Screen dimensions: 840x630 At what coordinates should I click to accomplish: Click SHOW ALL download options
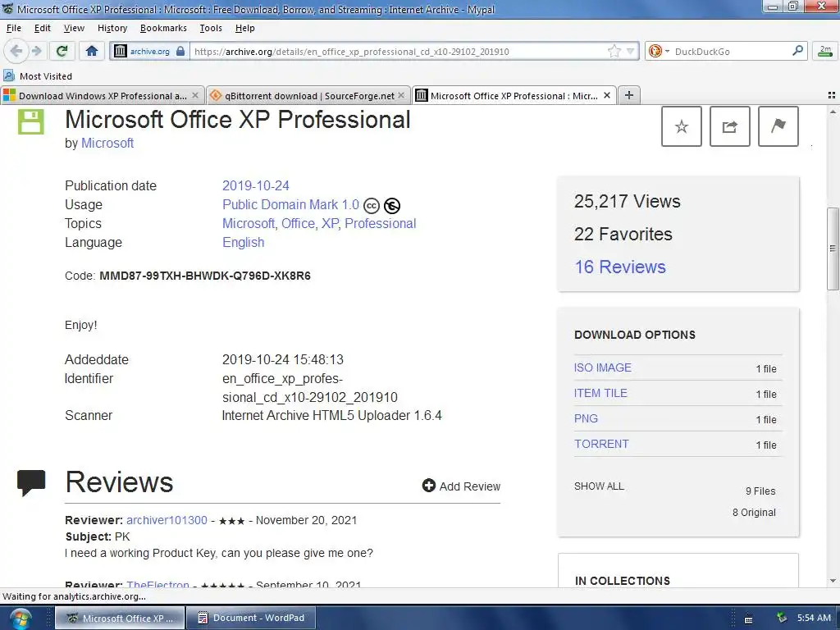click(x=599, y=486)
